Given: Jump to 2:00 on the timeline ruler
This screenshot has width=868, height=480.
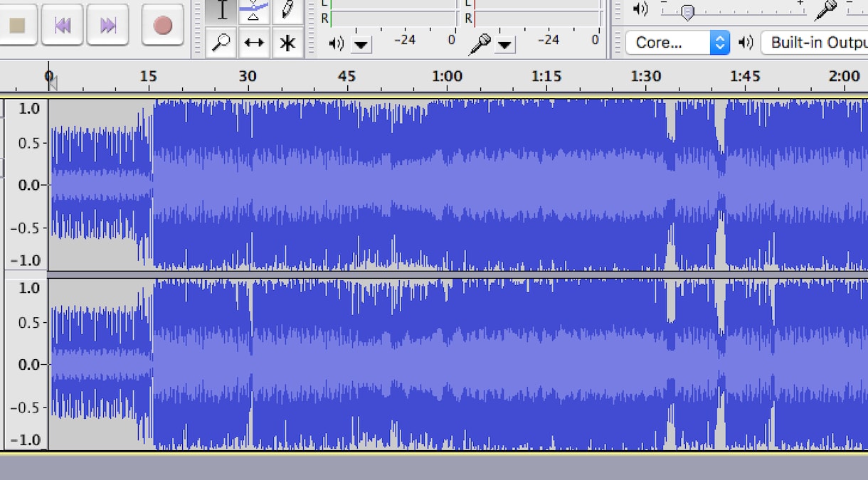Looking at the screenshot, I should 845,76.
